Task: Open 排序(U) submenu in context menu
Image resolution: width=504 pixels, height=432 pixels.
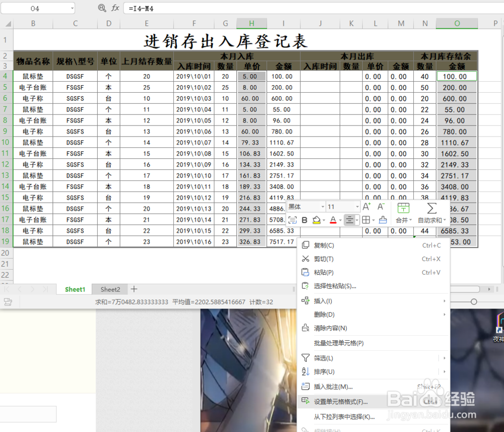Action: pyautogui.click(x=373, y=372)
